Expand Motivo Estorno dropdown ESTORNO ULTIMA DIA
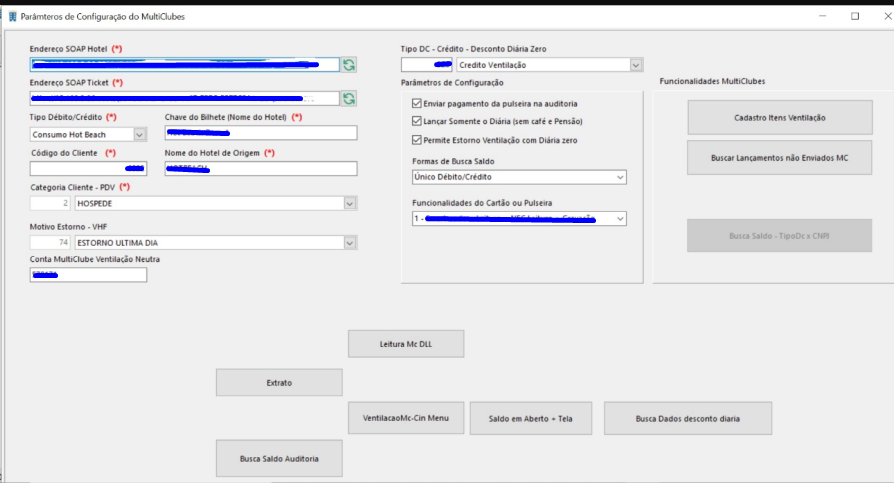 (350, 243)
